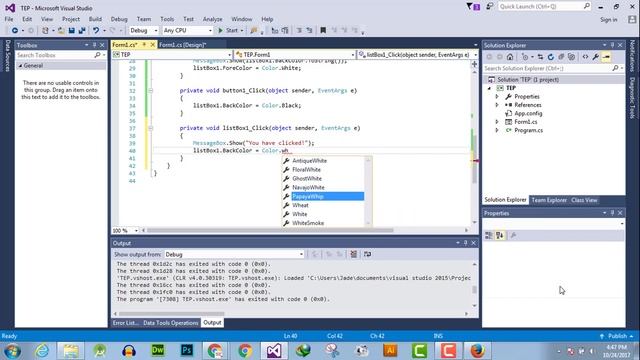Open the Any CPU platform dropdown
Screen dimensions: 640x360
[x=187, y=31]
